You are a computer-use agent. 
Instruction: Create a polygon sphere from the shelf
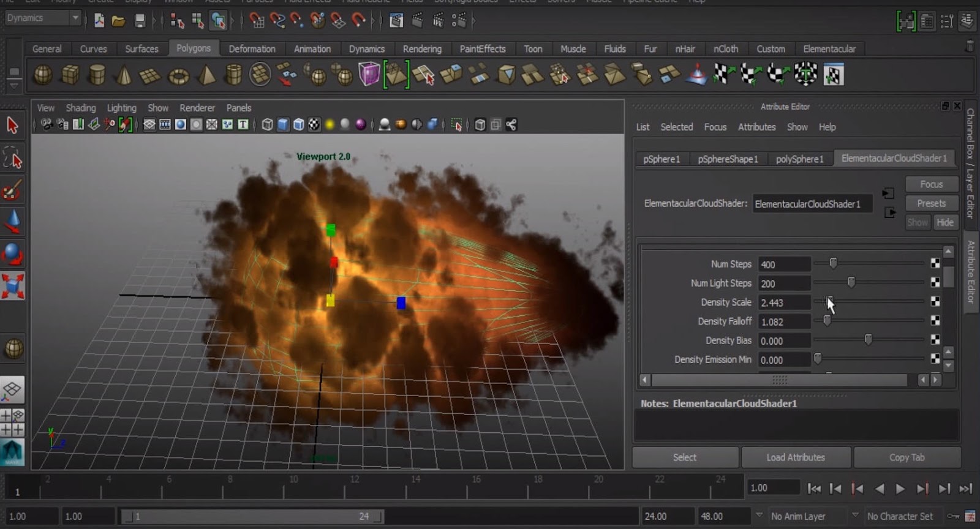[43, 75]
